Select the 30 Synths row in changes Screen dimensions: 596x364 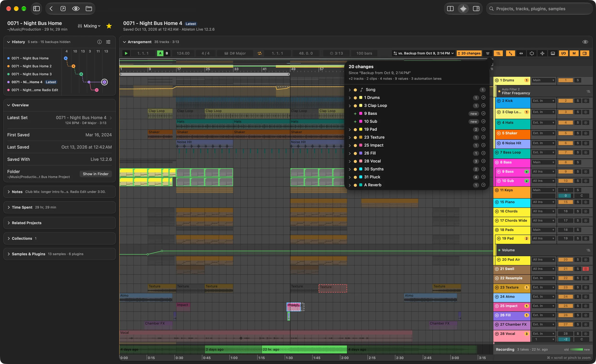(x=417, y=169)
